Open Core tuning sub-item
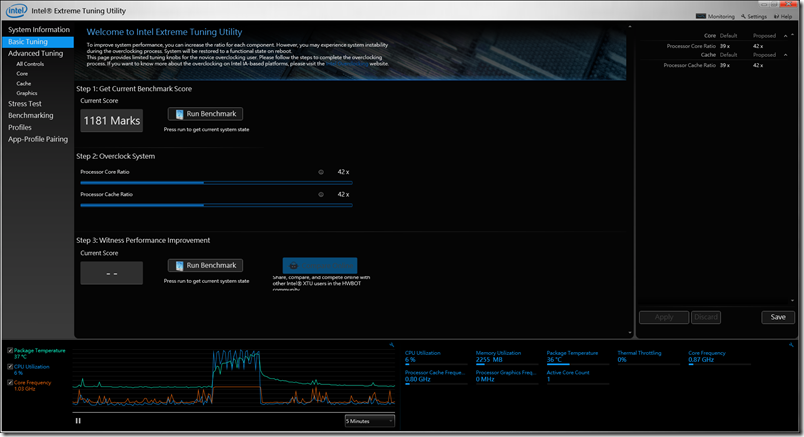This screenshot has height=437, width=804. tap(22, 74)
